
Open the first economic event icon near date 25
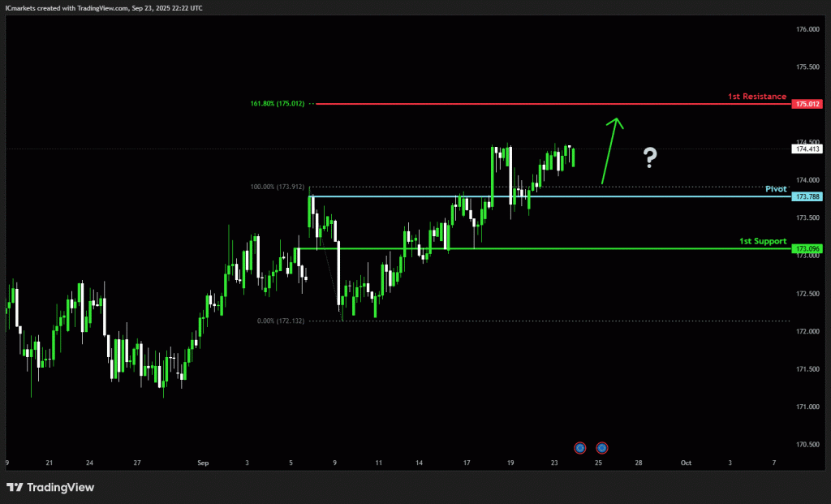pos(579,447)
